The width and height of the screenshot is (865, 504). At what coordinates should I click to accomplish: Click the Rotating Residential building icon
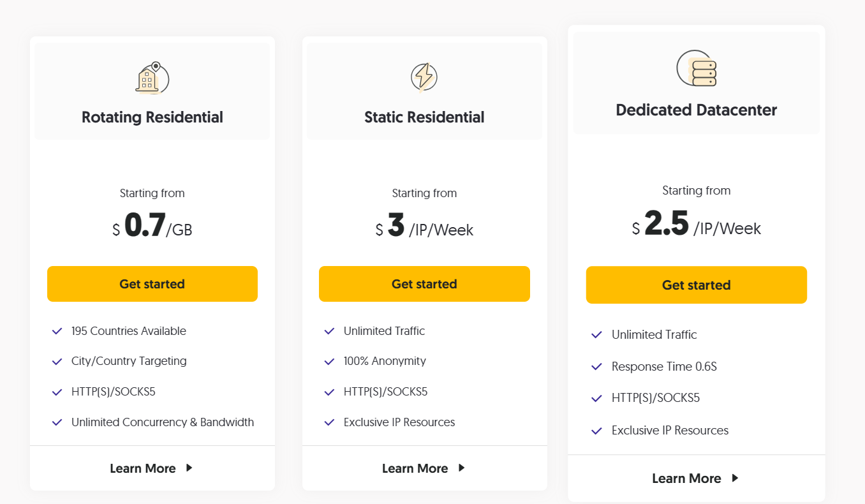152,78
